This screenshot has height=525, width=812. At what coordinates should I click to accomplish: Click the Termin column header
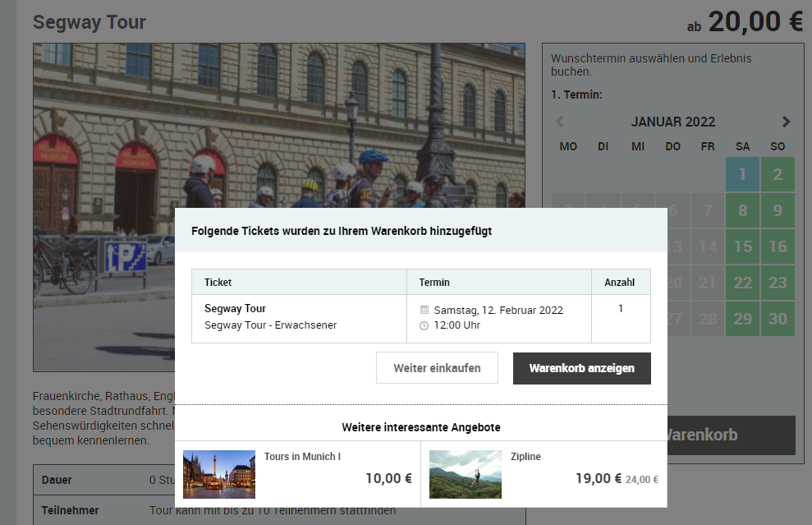(434, 283)
